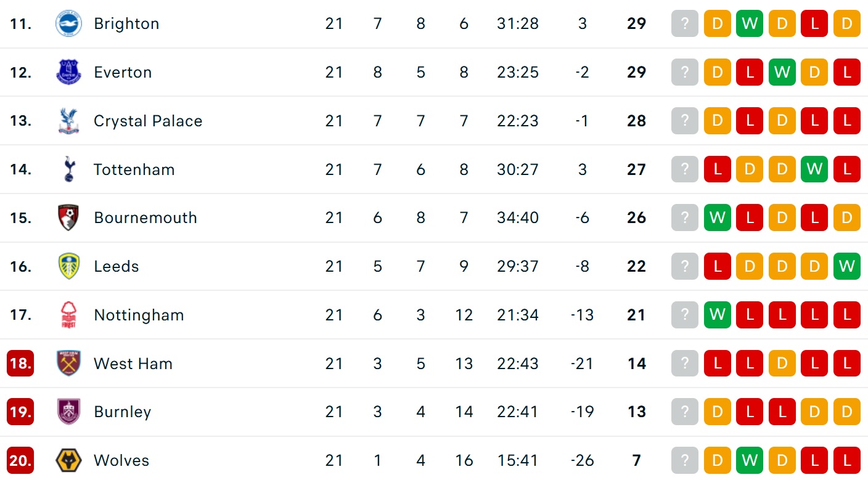Open the Wolves team name link
868x480 pixels.
pos(121,460)
